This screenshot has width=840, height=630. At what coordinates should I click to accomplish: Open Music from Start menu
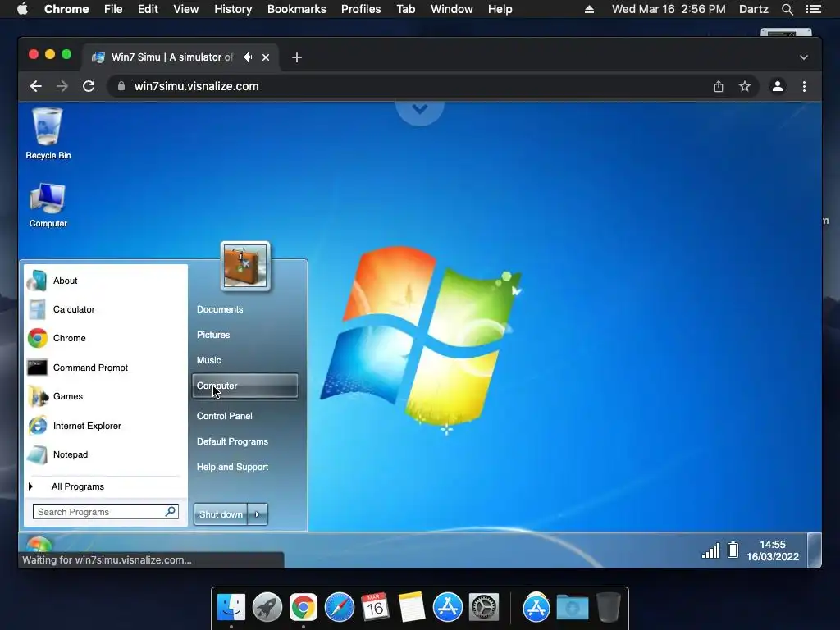point(208,360)
